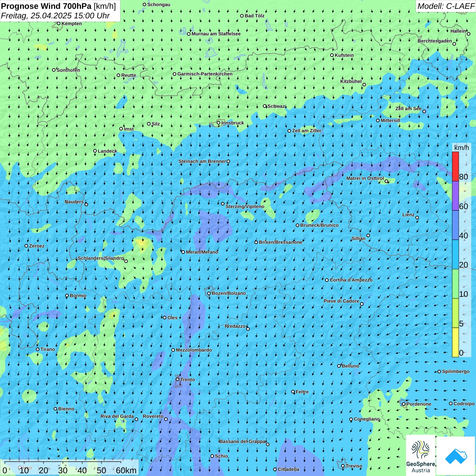The image size is (476, 476).
Task: Click the '60km' distance scale label
Action: (126, 470)
